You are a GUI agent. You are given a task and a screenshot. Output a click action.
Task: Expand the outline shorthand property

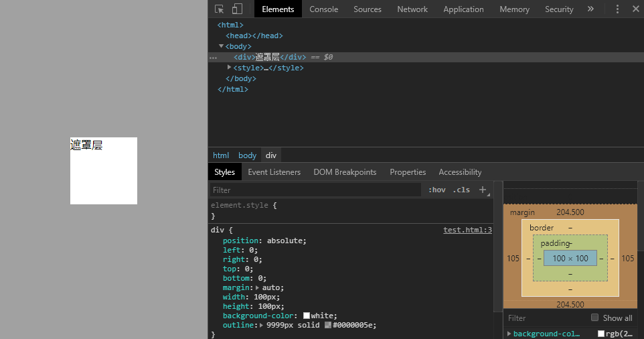(x=262, y=325)
